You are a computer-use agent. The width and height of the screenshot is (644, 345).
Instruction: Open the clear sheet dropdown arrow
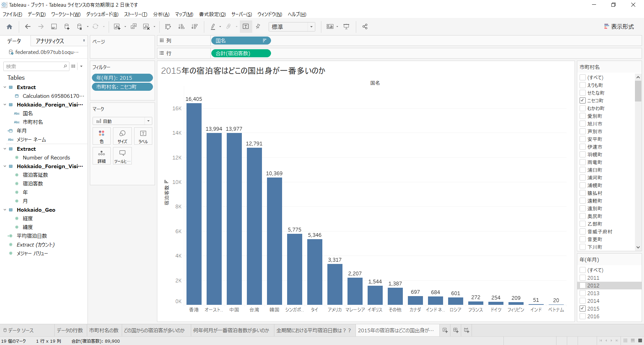coord(154,27)
